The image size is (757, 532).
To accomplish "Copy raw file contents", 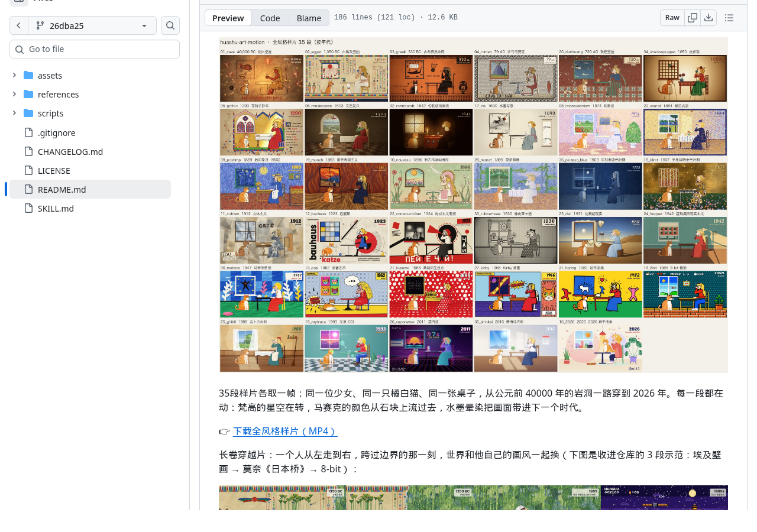I will [693, 18].
